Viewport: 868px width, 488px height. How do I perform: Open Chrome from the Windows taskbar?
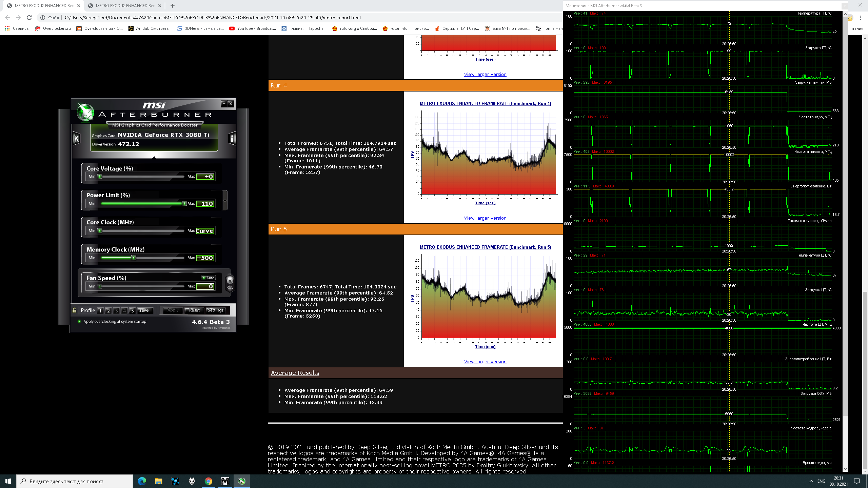209,481
